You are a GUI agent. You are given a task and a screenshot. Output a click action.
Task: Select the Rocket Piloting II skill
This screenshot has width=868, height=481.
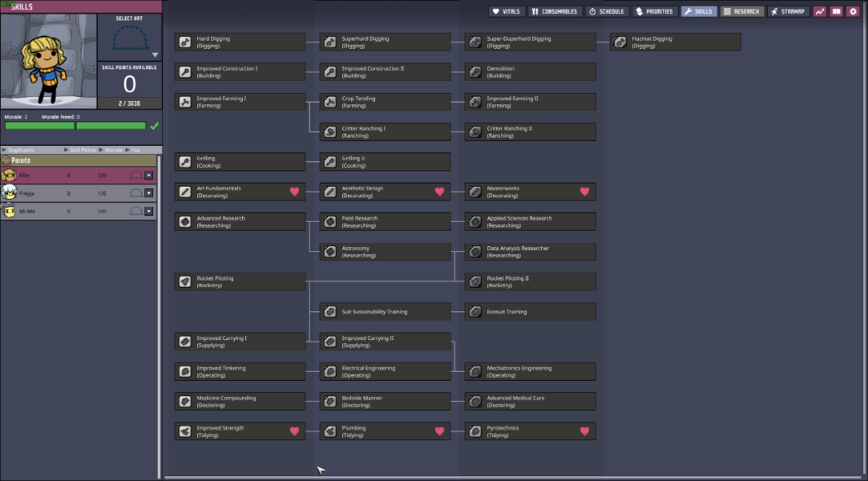(x=531, y=282)
